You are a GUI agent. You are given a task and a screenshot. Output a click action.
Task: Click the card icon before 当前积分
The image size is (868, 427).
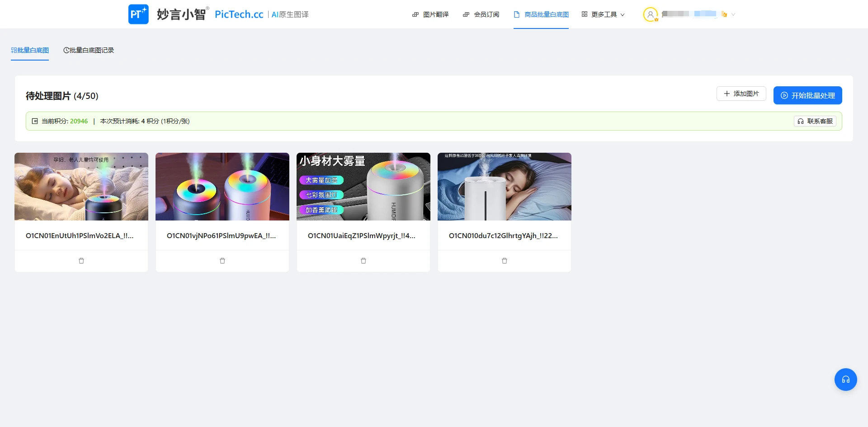tap(35, 121)
